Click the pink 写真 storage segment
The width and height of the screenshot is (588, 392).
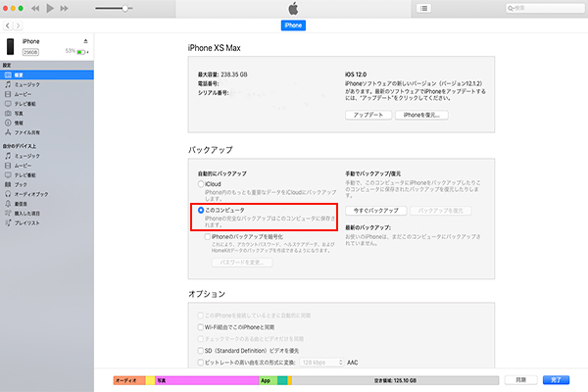click(207, 380)
